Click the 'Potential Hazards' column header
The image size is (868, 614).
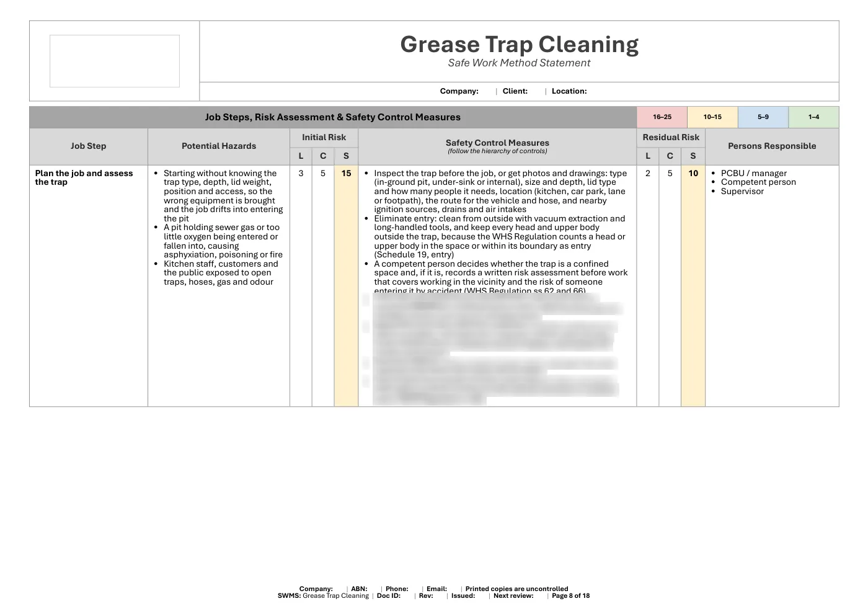click(x=219, y=146)
